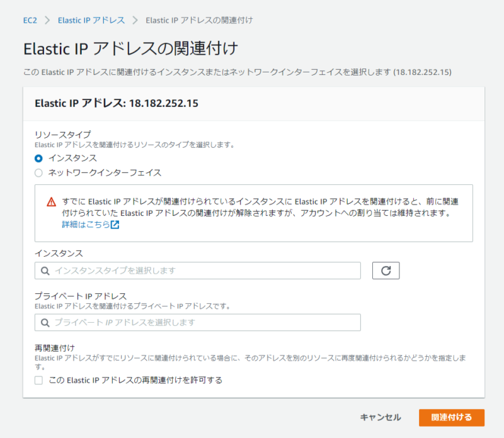The image size is (504, 438).
Task: Select ネットワークインターフェイス radio option
Action: pos(38,173)
